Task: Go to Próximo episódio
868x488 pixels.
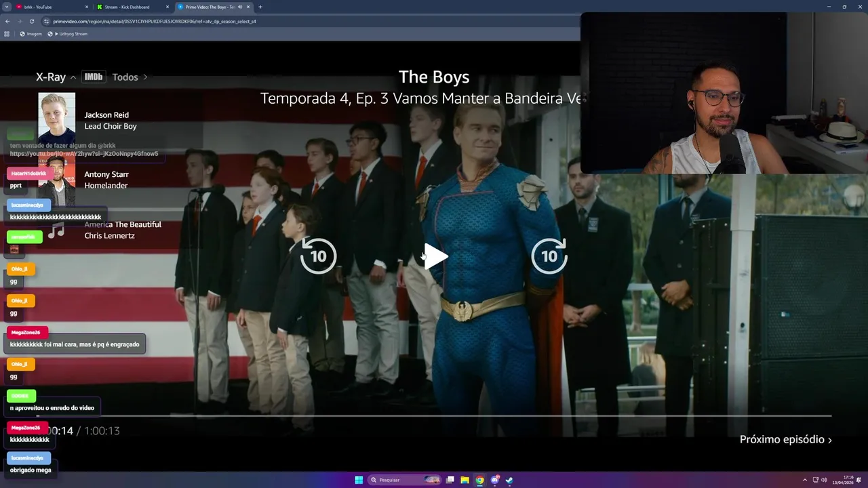Action: (786, 439)
